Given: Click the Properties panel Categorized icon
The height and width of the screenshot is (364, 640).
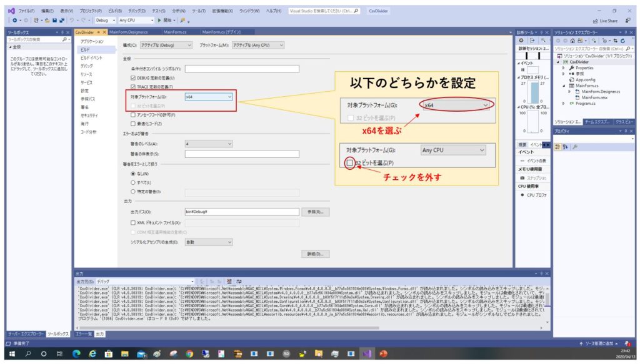Looking at the screenshot, I should pyautogui.click(x=557, y=147).
